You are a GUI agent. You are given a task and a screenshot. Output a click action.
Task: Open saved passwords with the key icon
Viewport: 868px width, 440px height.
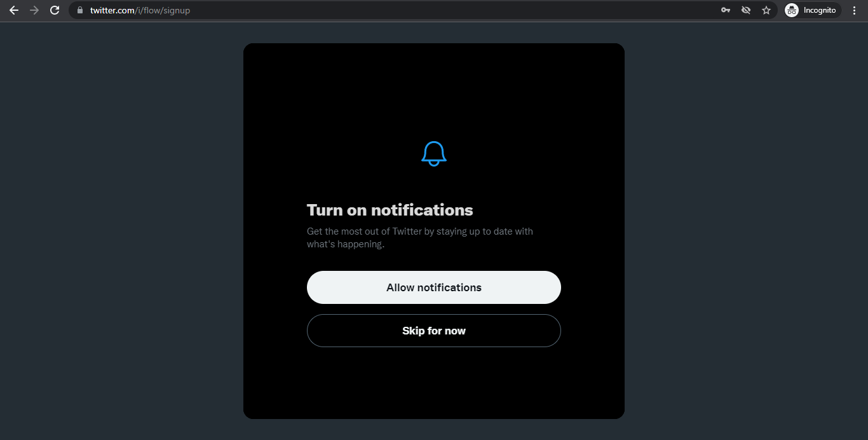[x=726, y=10]
